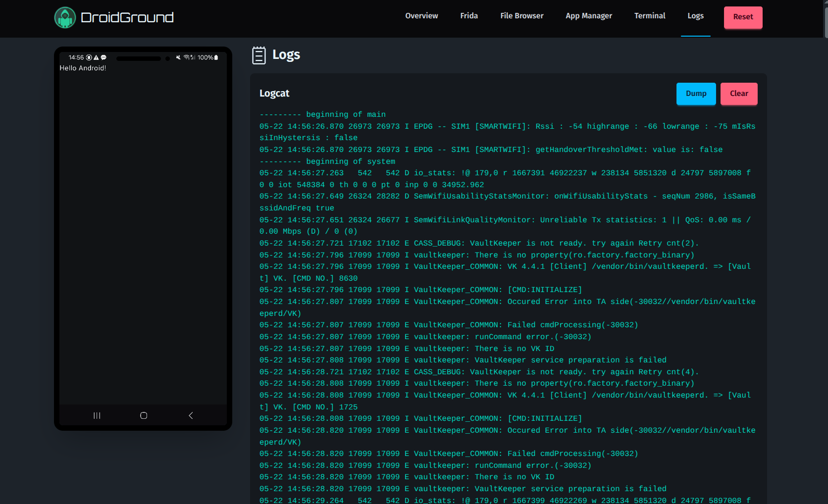Click the 'Logcat' panel title
This screenshot has height=504, width=828.
coord(274,93)
